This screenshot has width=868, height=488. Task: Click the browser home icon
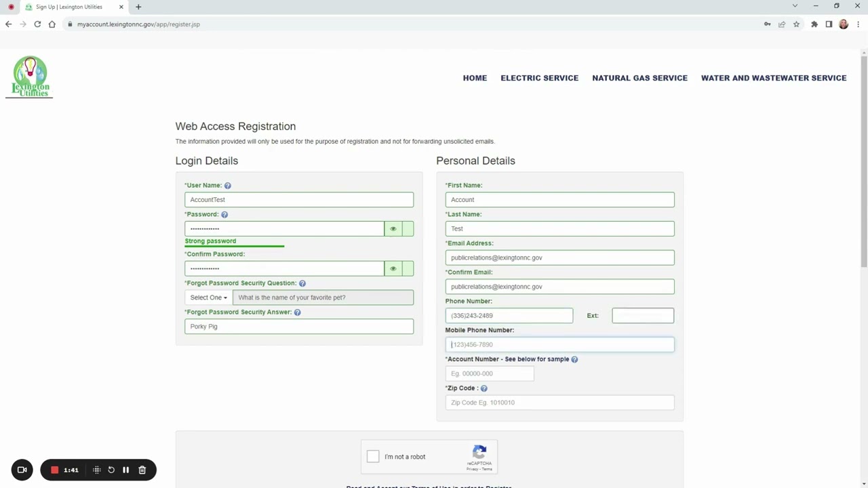(52, 24)
